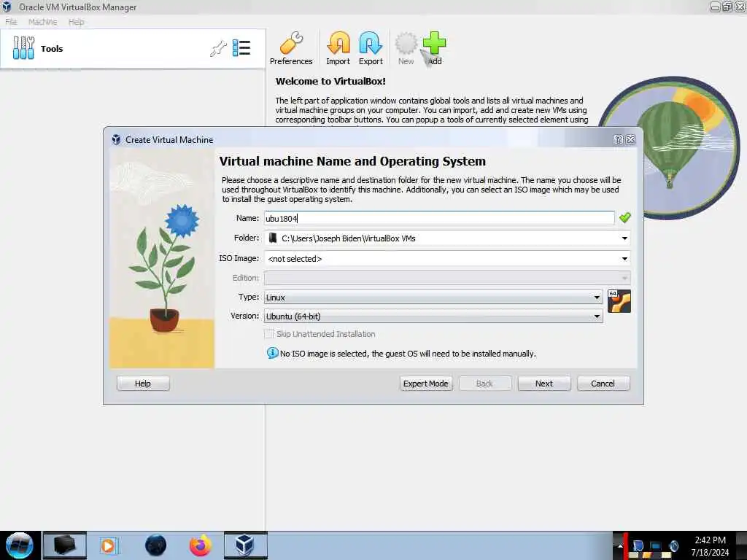This screenshot has width=747, height=560.
Task: Open the Help menu in menu bar
Action: (76, 22)
